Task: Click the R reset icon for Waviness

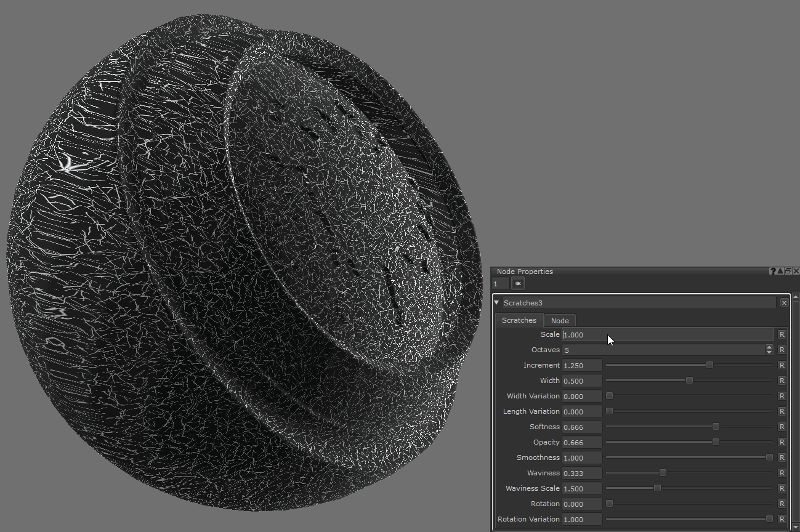Action: pos(782,473)
